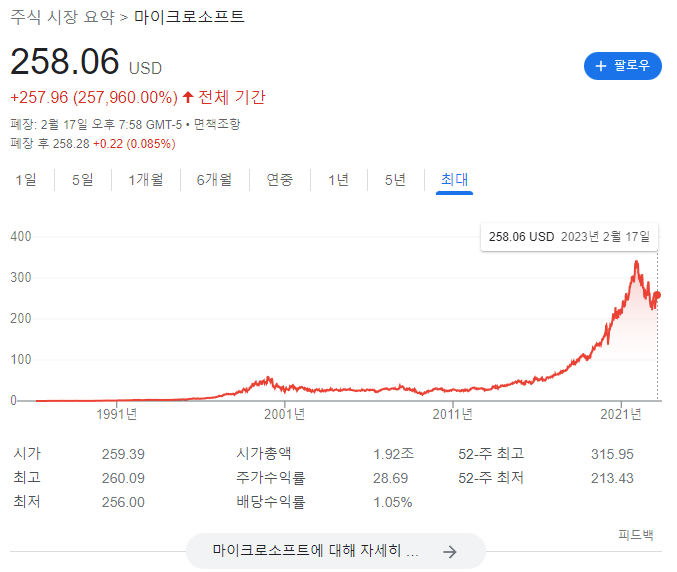Click the 258.06 main price figure
Image resolution: width=677 pixels, height=572 pixels.
click(x=65, y=61)
